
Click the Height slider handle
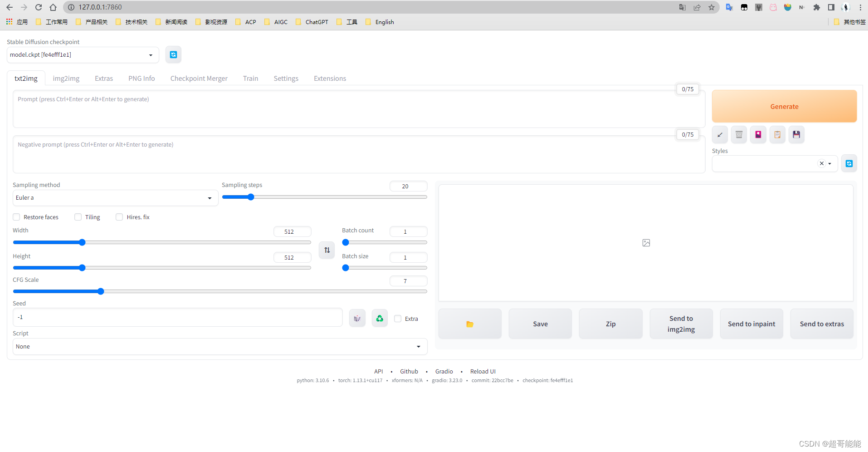pos(82,268)
